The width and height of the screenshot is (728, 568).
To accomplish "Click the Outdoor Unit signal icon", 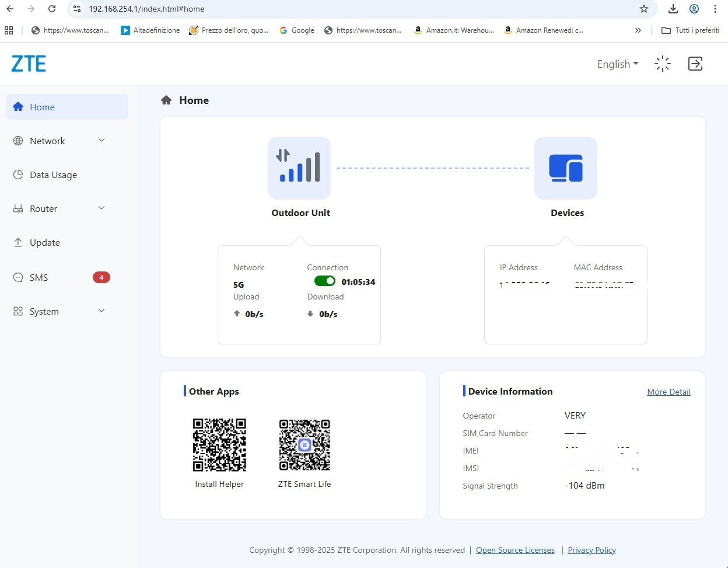I will (299, 168).
